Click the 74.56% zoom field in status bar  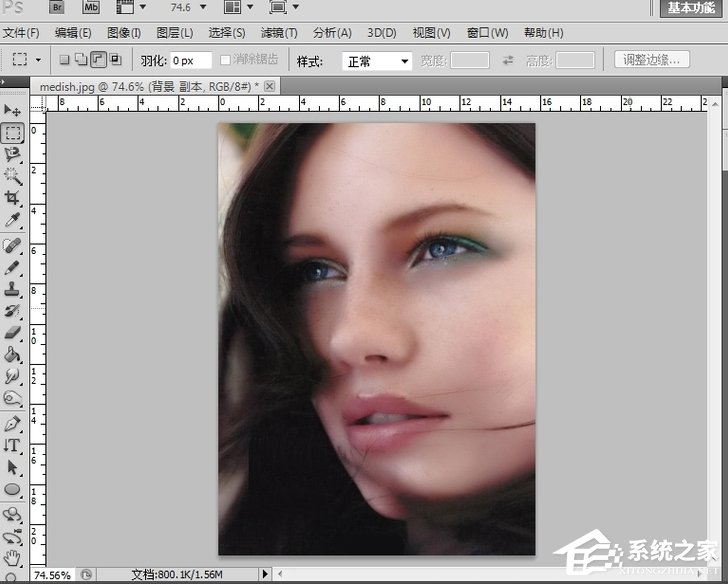coord(52,575)
